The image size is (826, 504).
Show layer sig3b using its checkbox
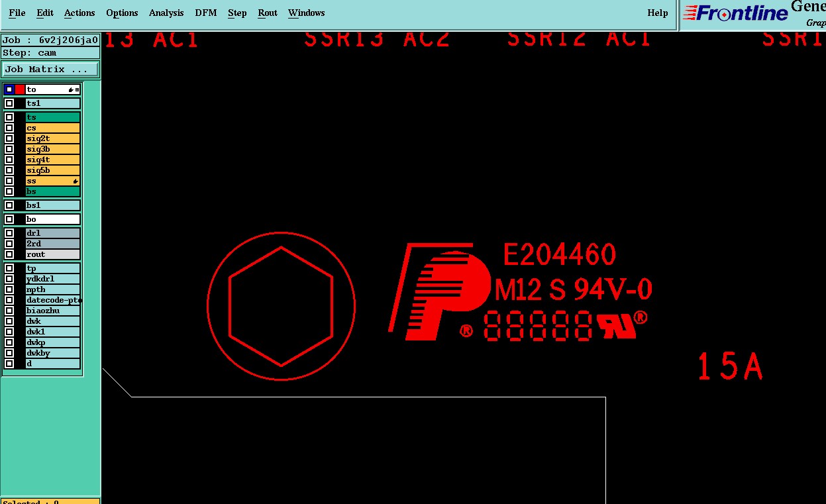point(9,149)
